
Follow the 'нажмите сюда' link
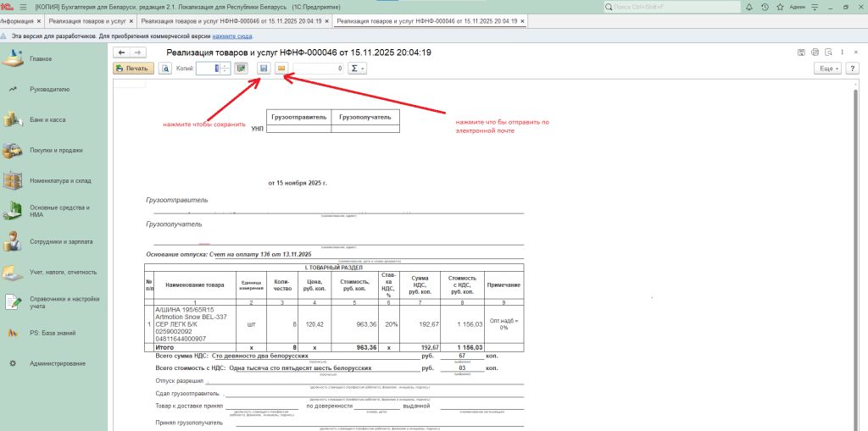click(232, 36)
